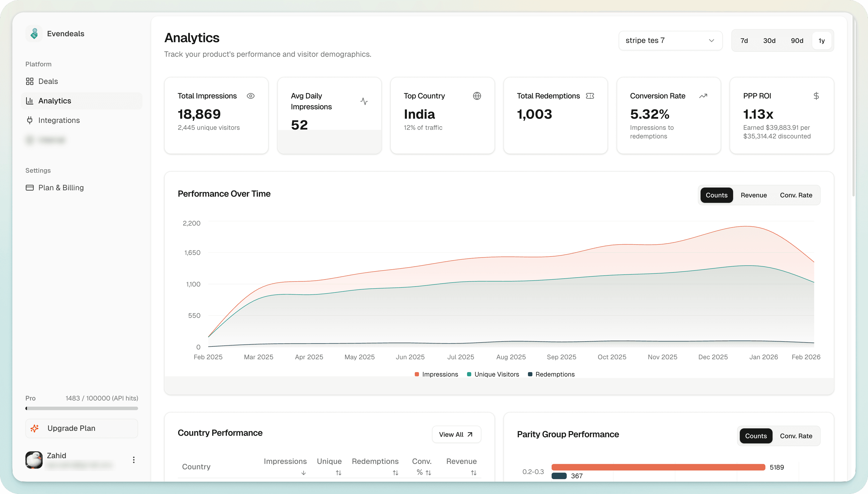
Task: Open Integrations via the plug icon
Action: click(x=30, y=120)
